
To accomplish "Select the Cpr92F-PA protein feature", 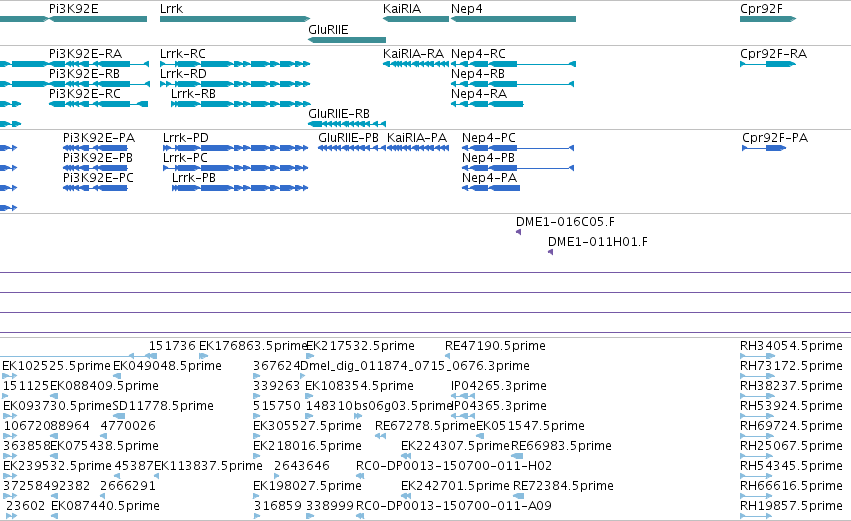I will [x=764, y=148].
